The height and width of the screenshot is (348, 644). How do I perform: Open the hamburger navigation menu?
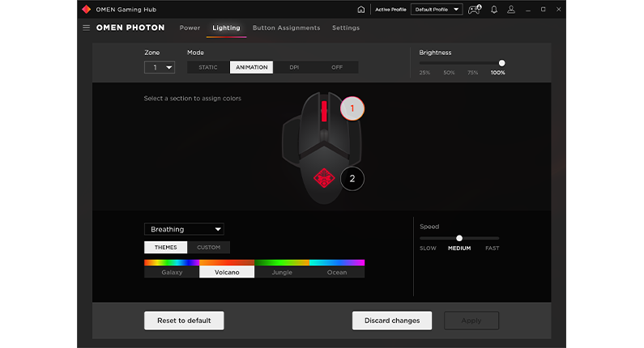click(x=86, y=28)
